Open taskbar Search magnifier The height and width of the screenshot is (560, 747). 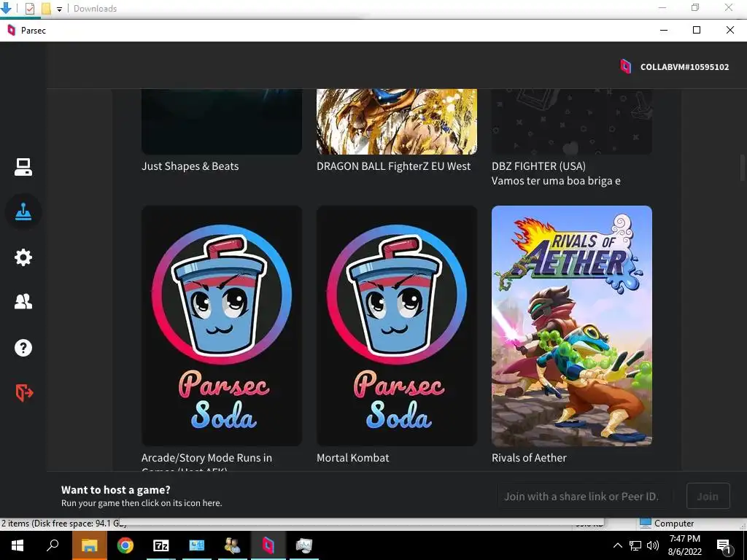(53, 545)
